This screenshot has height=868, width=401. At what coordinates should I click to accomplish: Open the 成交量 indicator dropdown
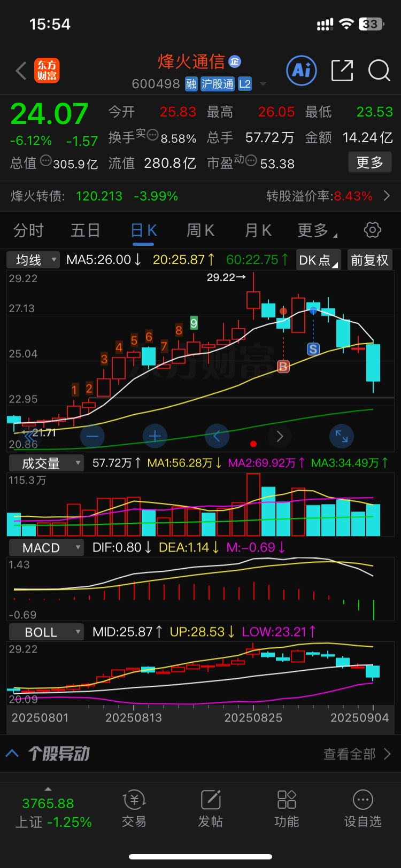(47, 463)
